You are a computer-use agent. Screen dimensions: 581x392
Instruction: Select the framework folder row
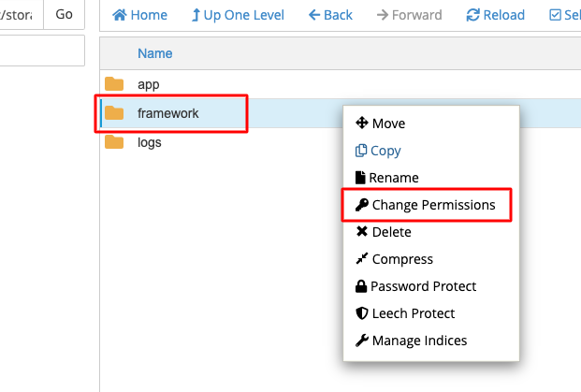point(168,113)
